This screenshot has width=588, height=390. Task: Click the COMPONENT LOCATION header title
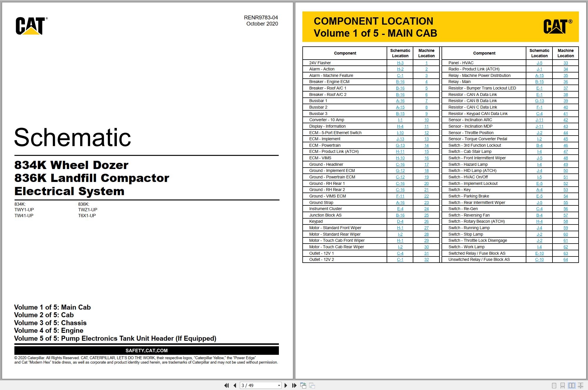pyautogui.click(x=373, y=21)
